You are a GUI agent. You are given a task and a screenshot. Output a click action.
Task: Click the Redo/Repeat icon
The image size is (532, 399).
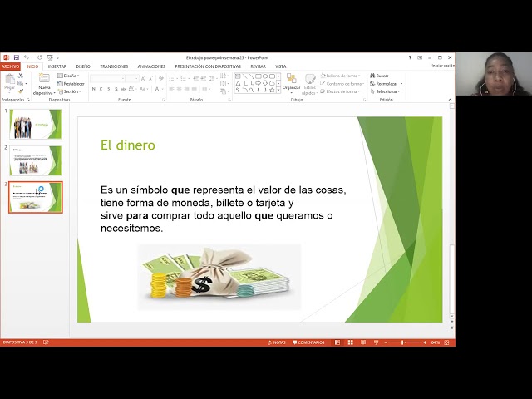coord(40,57)
